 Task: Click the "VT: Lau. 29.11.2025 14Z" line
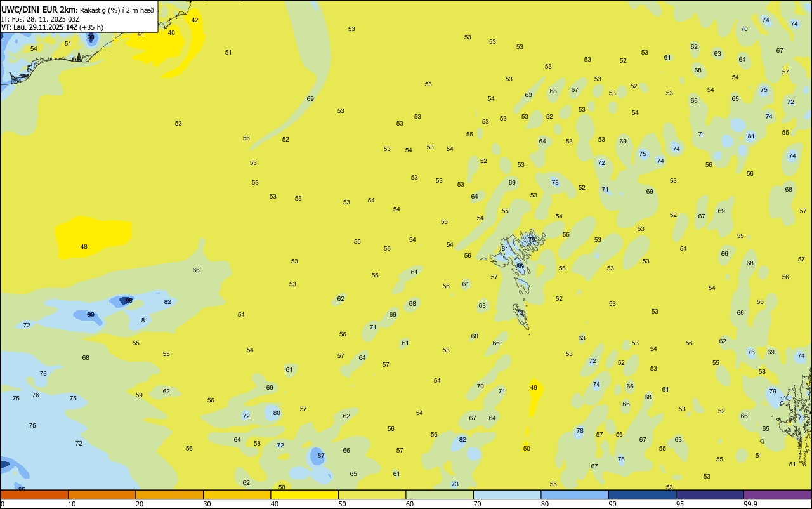[39, 27]
